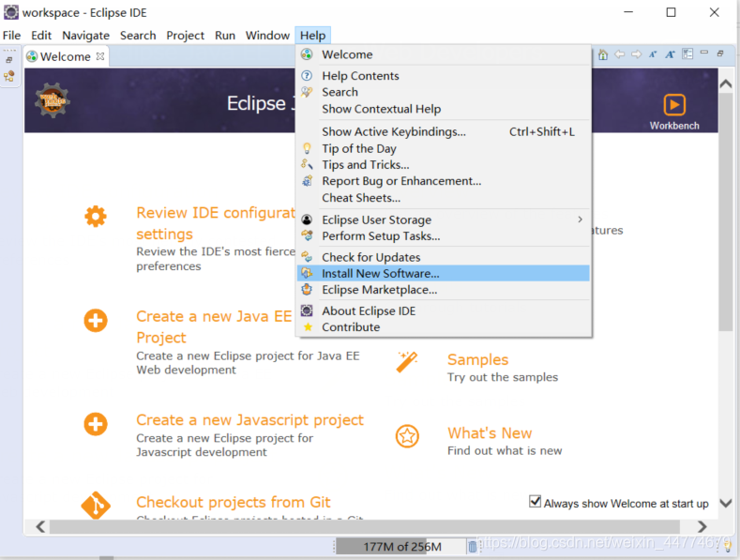
Task: Click the star icon beside What's New
Action: 407,436
